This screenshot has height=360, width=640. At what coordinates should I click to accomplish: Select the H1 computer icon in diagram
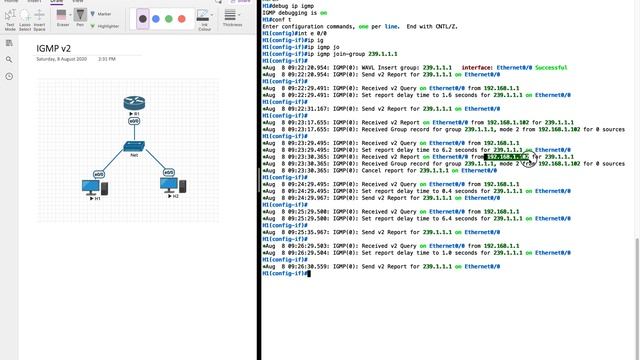[95, 188]
